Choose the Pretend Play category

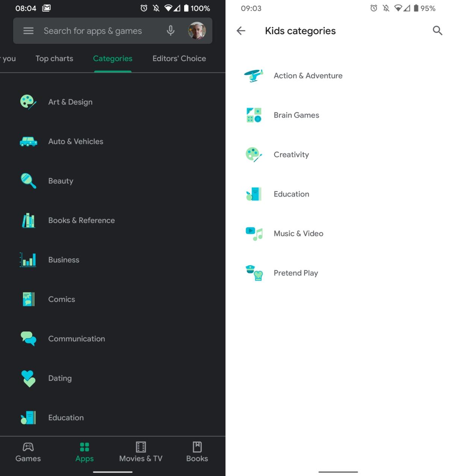click(296, 273)
